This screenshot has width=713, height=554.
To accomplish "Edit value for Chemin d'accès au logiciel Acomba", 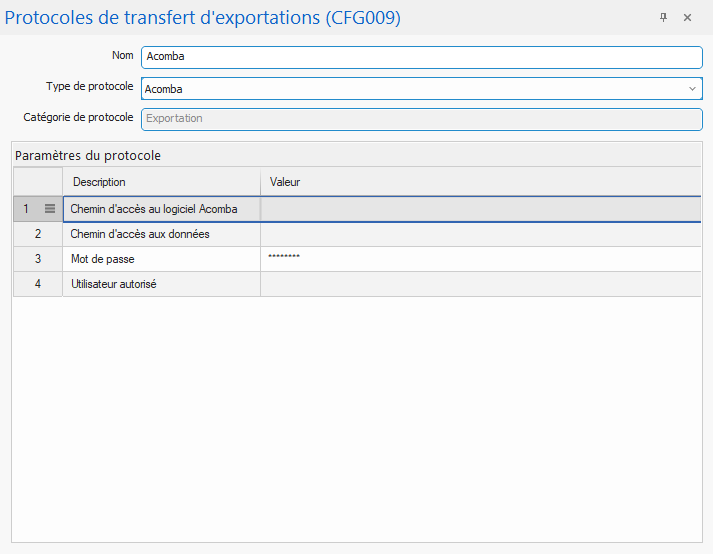I will [x=480, y=209].
